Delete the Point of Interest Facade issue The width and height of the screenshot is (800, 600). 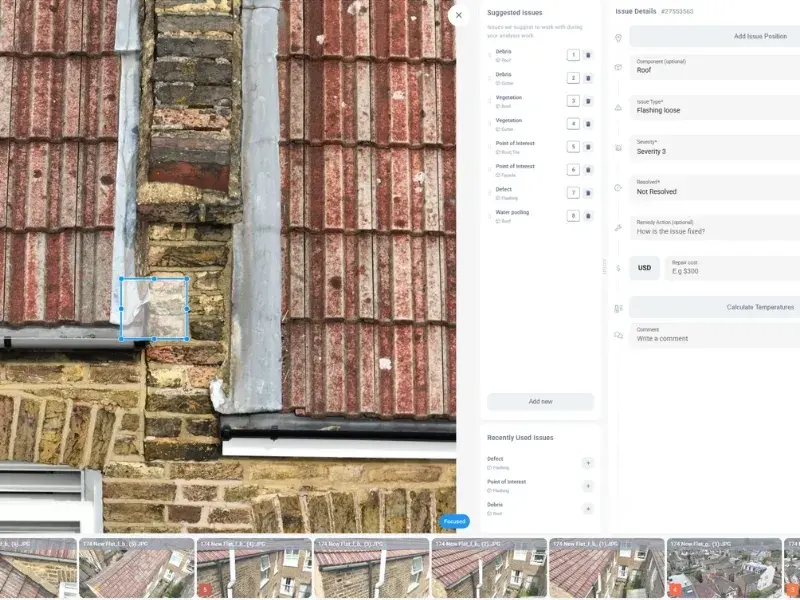pos(588,170)
